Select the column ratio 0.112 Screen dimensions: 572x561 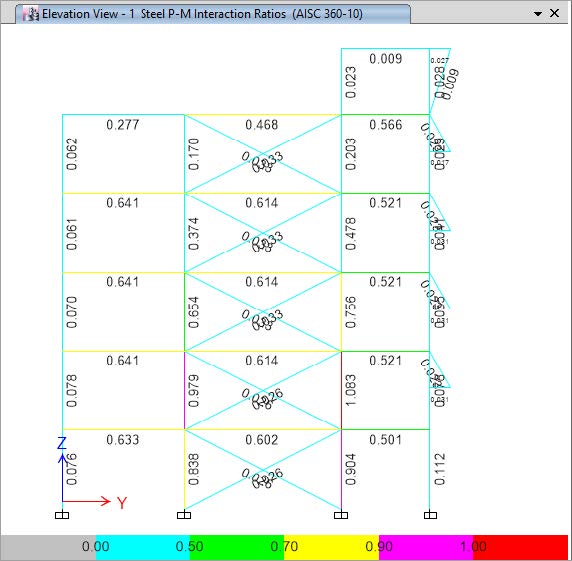[x=440, y=469]
